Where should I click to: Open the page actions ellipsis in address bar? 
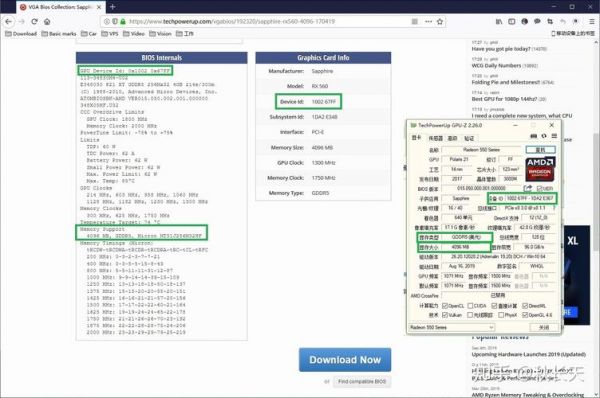tap(429, 22)
